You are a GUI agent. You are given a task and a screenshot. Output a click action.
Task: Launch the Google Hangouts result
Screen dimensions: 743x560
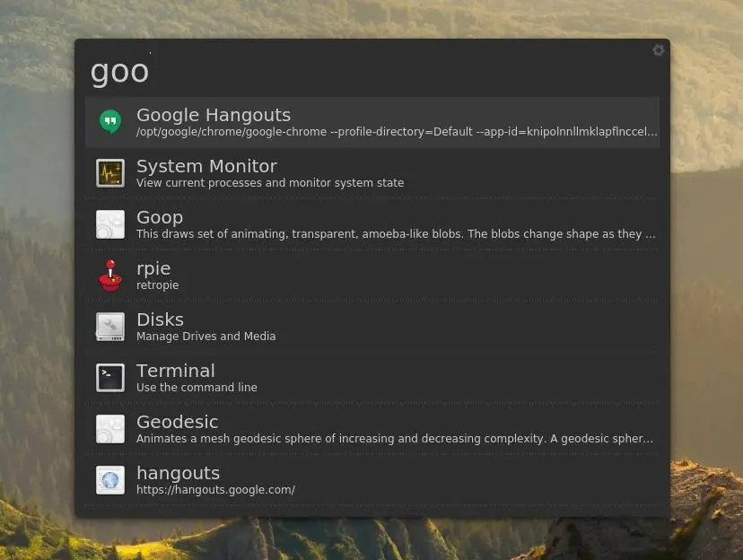click(x=372, y=122)
